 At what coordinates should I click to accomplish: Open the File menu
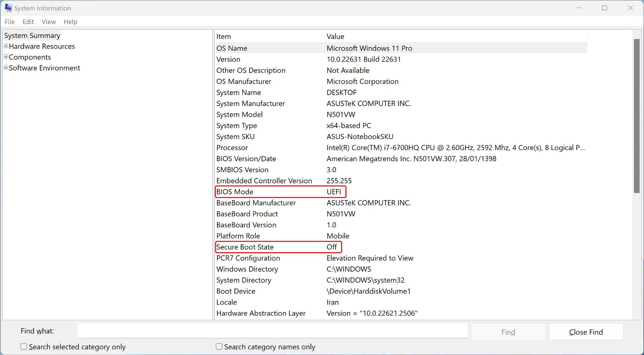point(9,21)
